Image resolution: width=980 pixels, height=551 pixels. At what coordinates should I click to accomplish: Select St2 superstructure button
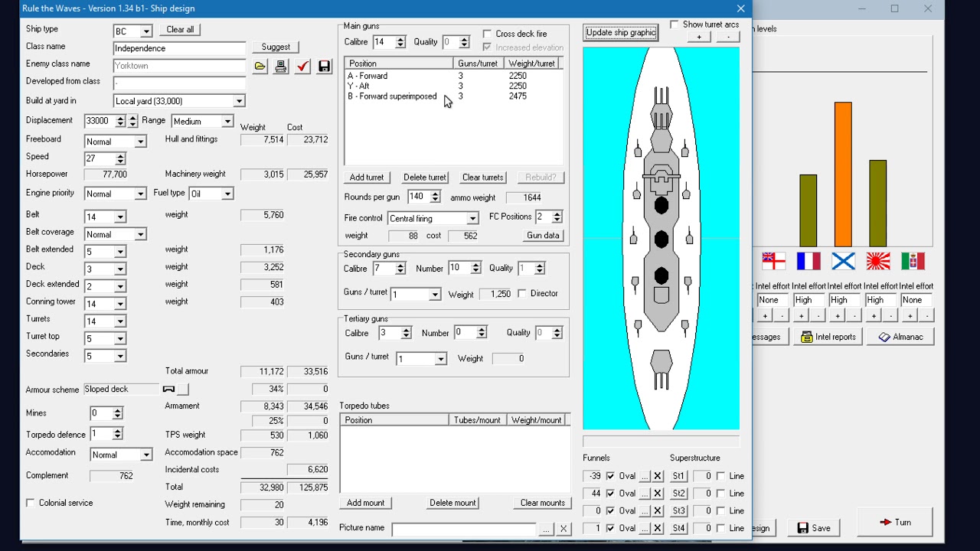click(678, 494)
